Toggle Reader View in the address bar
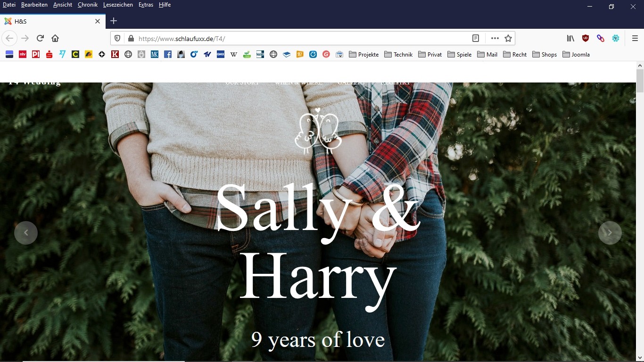This screenshot has height=362, width=644. (476, 38)
